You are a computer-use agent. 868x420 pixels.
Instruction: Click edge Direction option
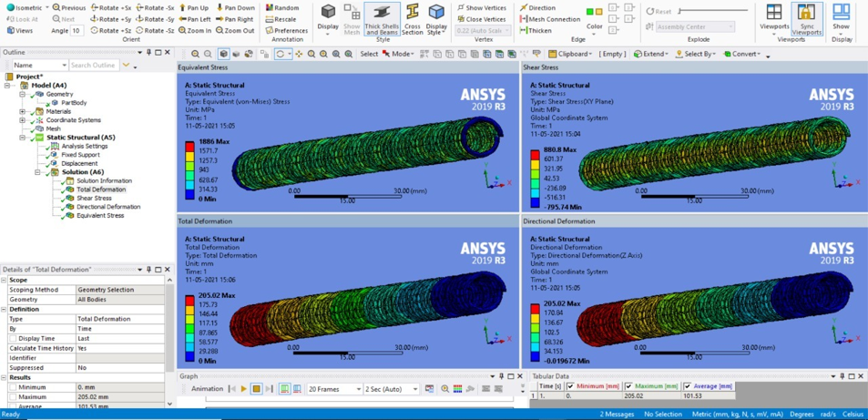pos(537,8)
